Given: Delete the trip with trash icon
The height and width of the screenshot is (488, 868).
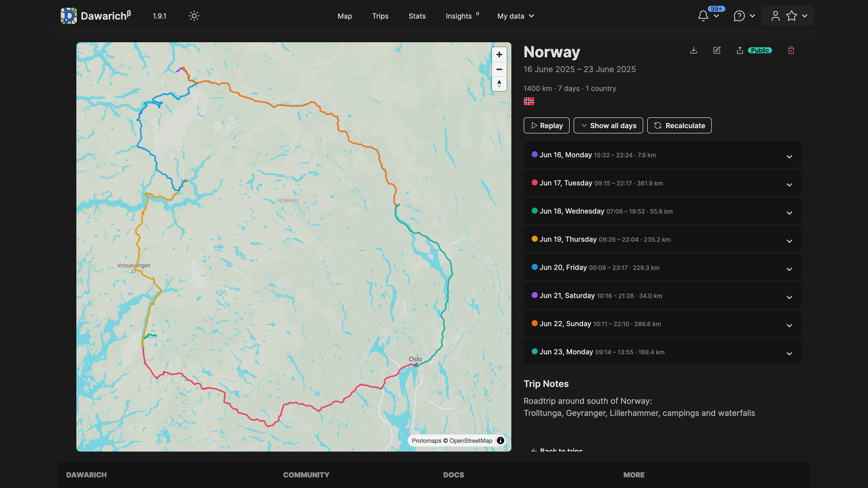Looking at the screenshot, I should 791,50.
